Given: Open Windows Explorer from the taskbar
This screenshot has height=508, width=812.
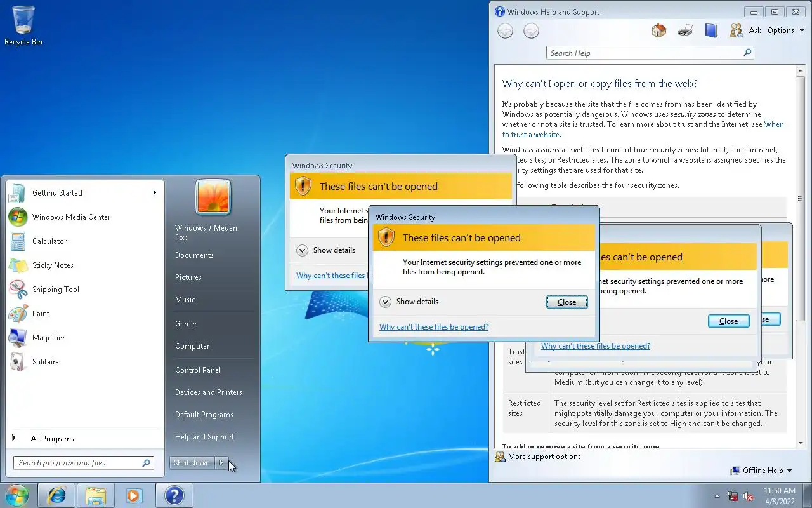Looking at the screenshot, I should pyautogui.click(x=95, y=495).
